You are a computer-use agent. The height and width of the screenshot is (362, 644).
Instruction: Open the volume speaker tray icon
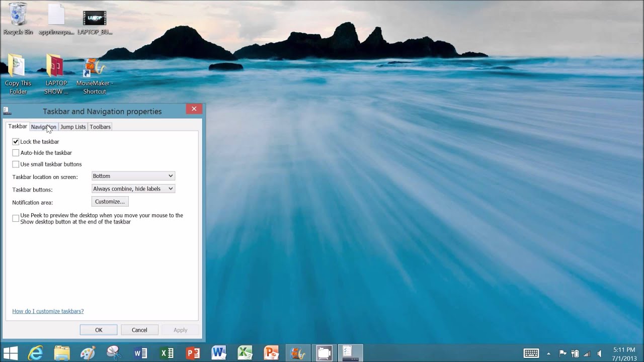click(x=599, y=353)
